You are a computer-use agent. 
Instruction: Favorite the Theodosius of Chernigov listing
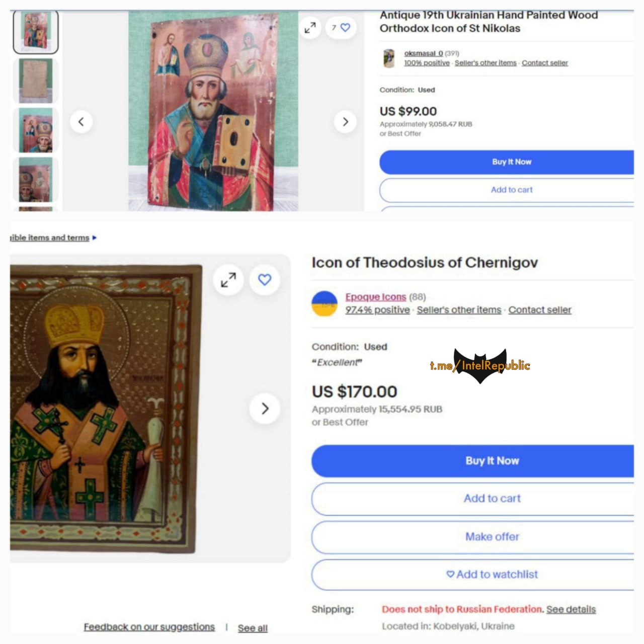(265, 280)
